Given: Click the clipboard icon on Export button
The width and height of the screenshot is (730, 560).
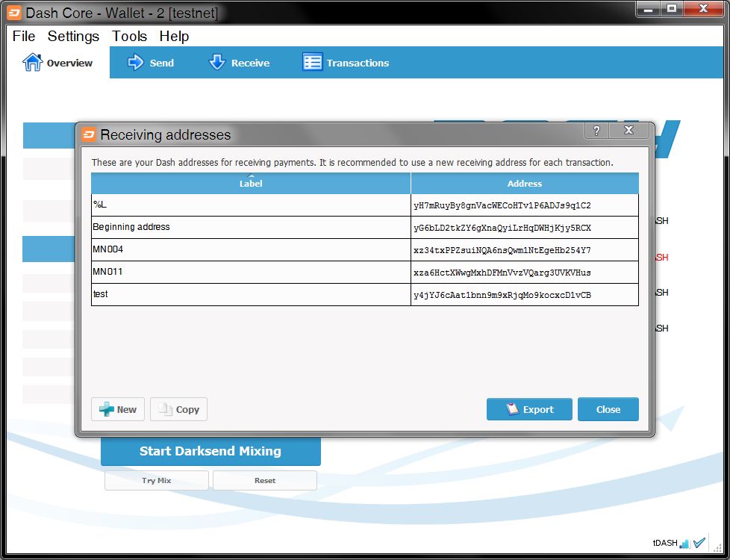Looking at the screenshot, I should [512, 408].
